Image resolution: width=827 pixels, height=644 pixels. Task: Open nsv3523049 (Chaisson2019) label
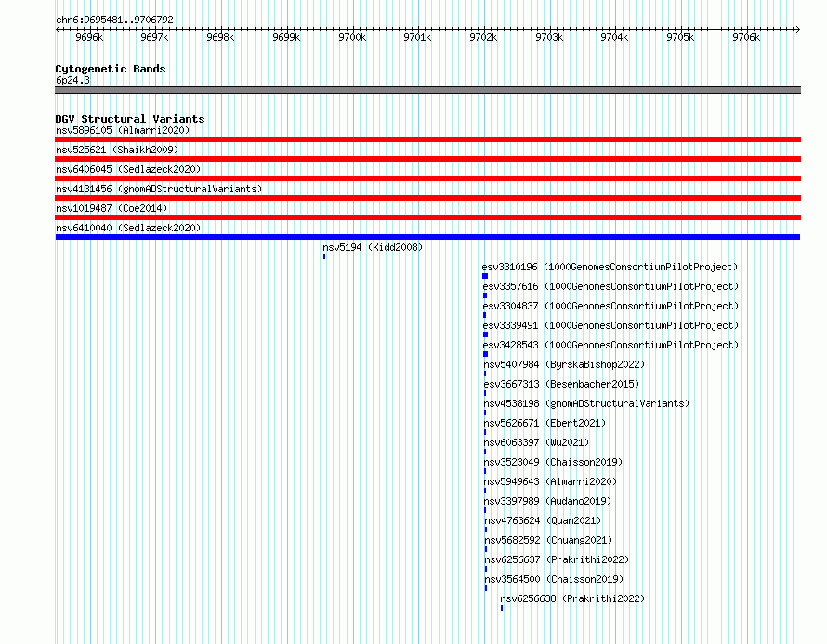click(553, 462)
